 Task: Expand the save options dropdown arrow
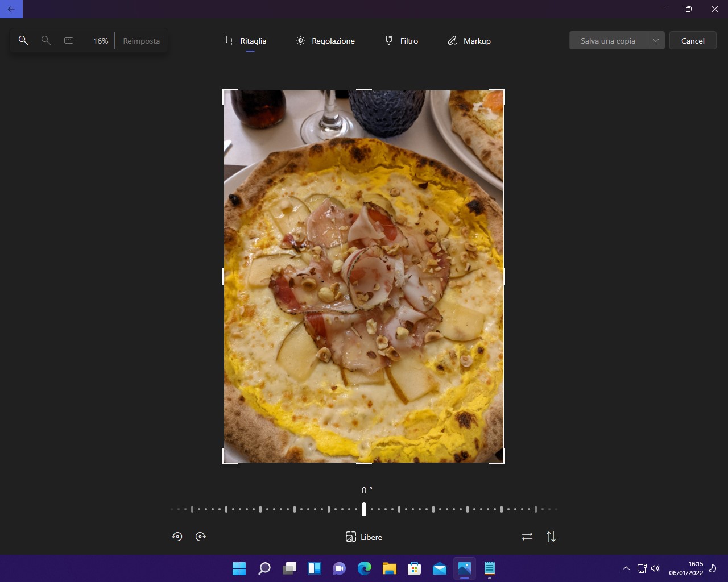click(656, 41)
